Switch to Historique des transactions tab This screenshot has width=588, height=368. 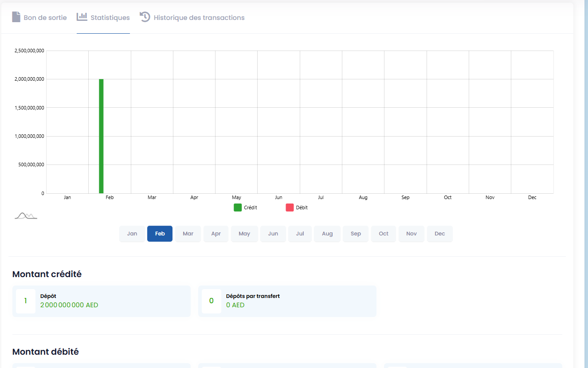pos(199,18)
